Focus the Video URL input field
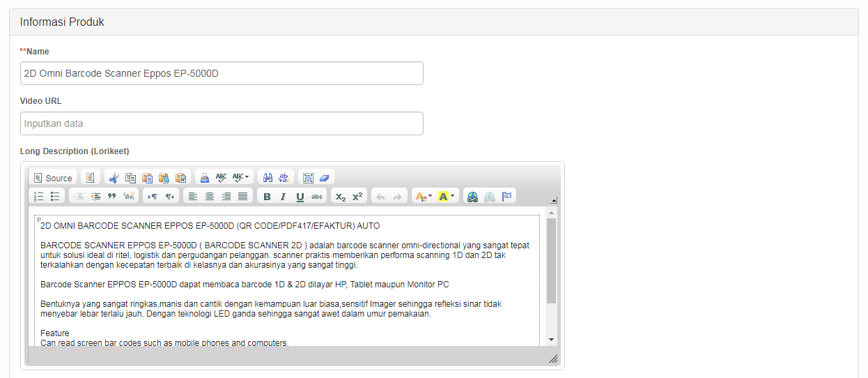This screenshot has width=868, height=378. (x=222, y=123)
